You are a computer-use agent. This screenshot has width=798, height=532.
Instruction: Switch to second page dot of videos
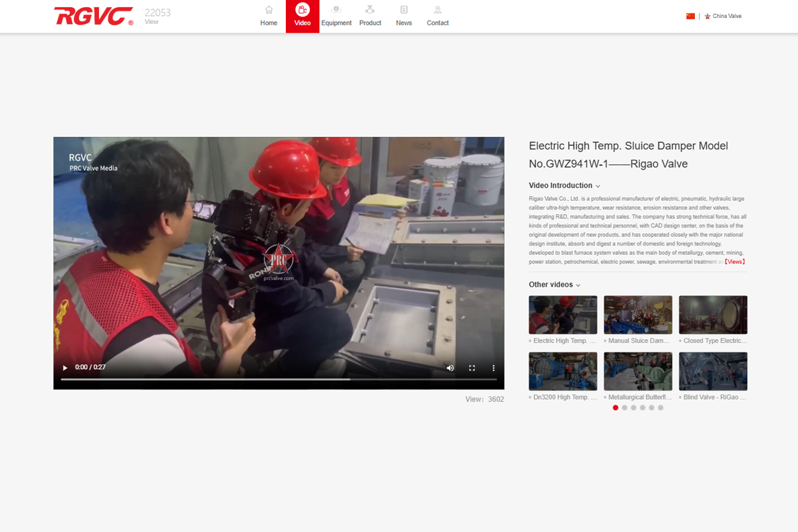pyautogui.click(x=624, y=408)
